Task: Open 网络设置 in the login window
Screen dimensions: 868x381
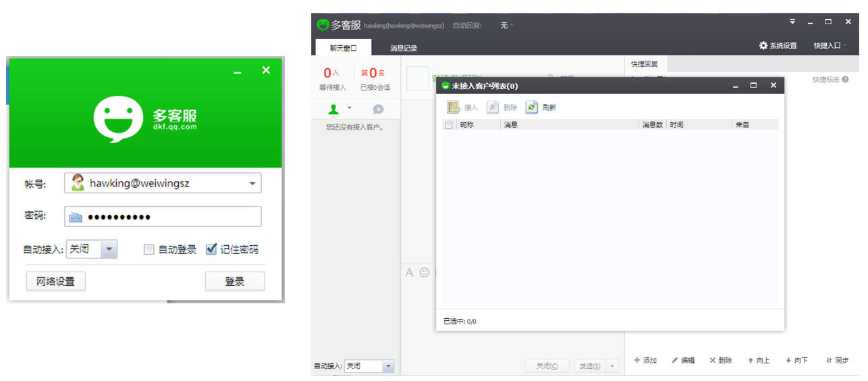Action: 56,281
